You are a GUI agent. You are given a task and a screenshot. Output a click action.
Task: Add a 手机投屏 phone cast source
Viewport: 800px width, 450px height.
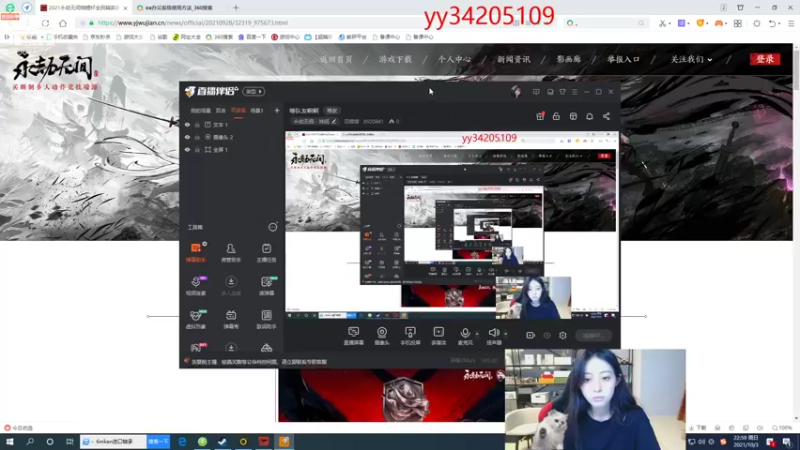pyautogui.click(x=410, y=336)
